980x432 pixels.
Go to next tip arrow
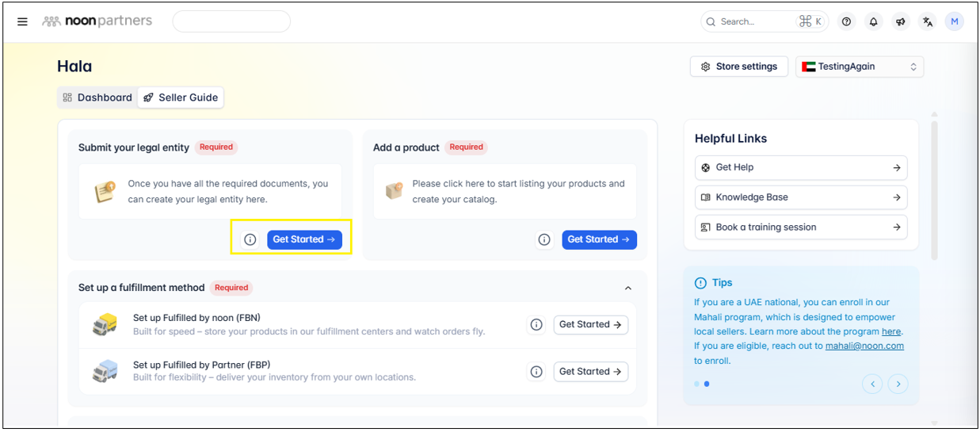[x=898, y=384]
